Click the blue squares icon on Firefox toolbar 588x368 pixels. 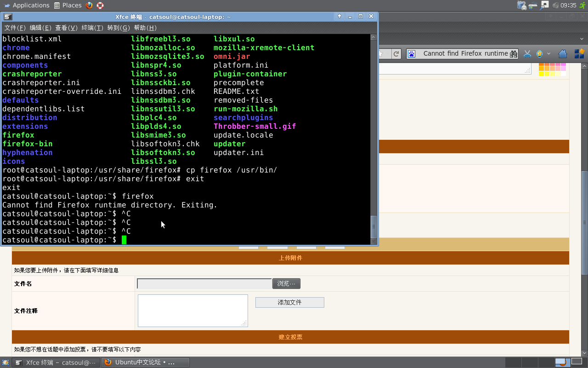[579, 54]
